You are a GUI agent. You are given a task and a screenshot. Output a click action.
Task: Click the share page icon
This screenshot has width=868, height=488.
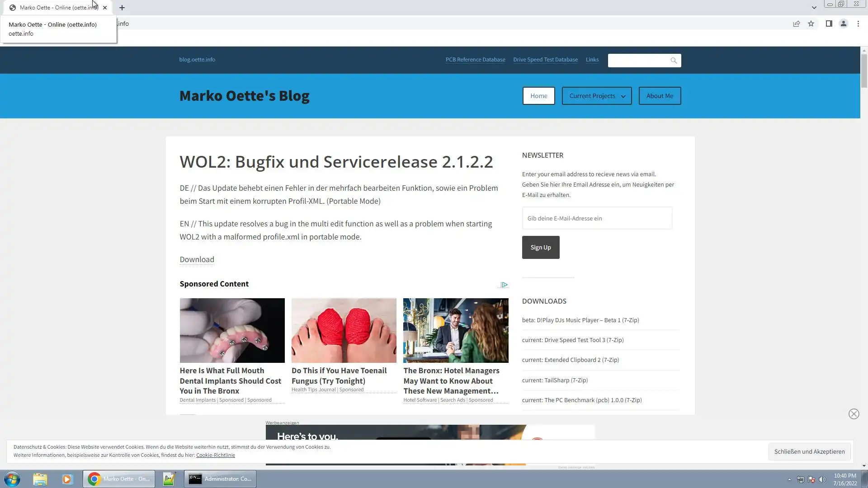(797, 24)
